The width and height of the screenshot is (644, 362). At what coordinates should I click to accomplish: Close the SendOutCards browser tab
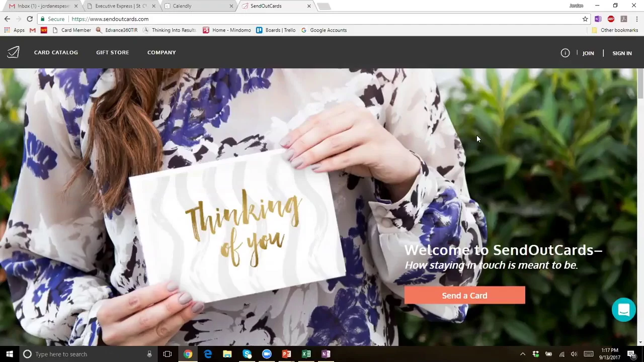309,6
